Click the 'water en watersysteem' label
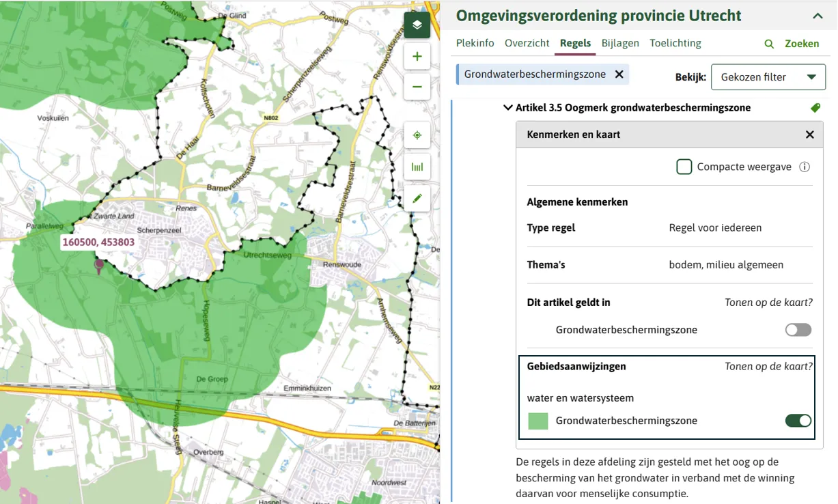This screenshot has height=504, width=838. tap(581, 398)
